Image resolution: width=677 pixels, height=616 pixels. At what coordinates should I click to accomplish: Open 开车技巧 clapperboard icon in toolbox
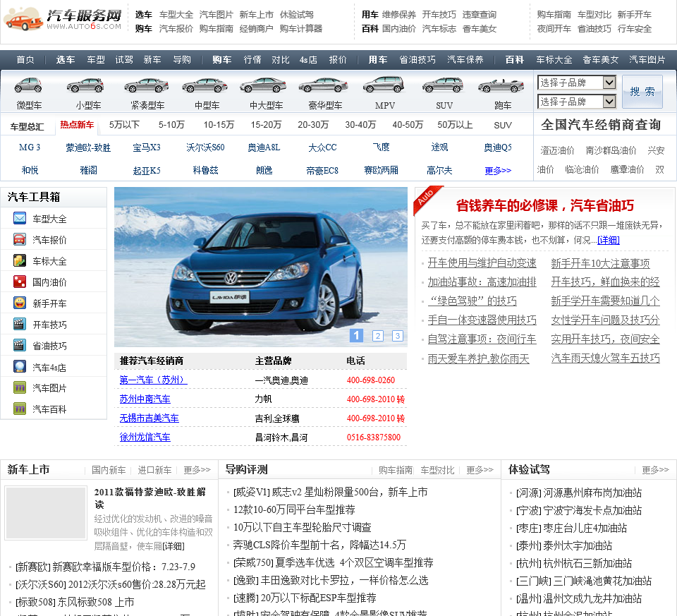[20, 324]
